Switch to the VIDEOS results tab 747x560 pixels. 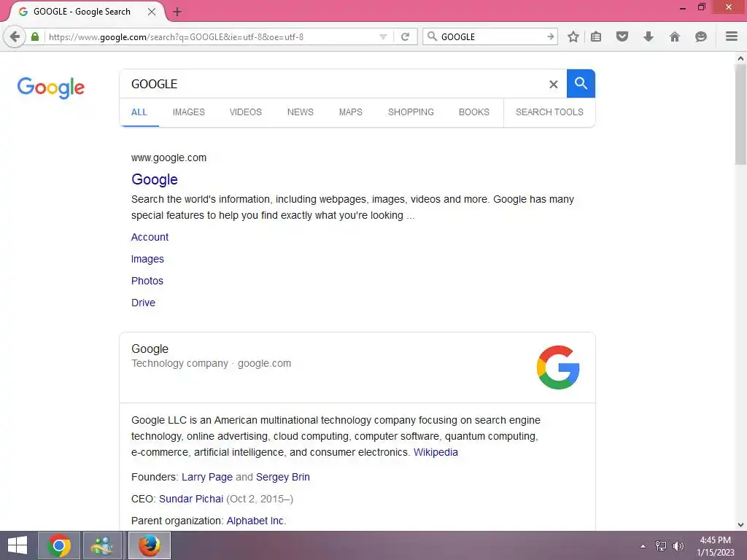(x=245, y=112)
